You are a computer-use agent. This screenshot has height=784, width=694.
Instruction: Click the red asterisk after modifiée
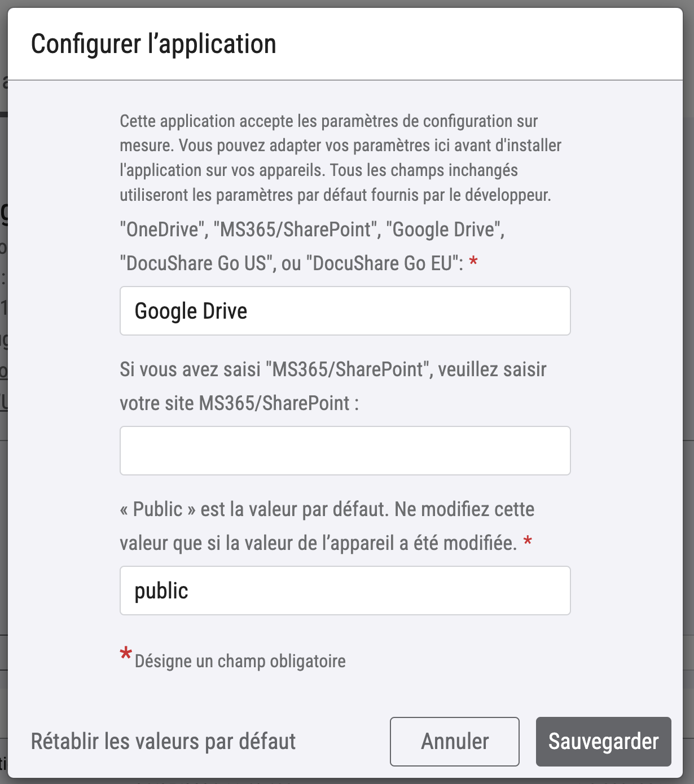[x=528, y=541]
